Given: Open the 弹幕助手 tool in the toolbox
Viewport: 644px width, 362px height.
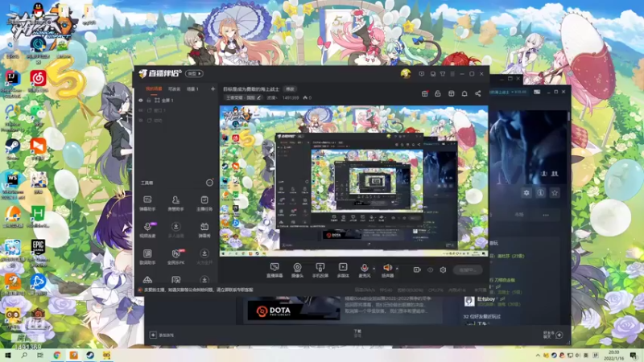Looking at the screenshot, I should [x=147, y=203].
